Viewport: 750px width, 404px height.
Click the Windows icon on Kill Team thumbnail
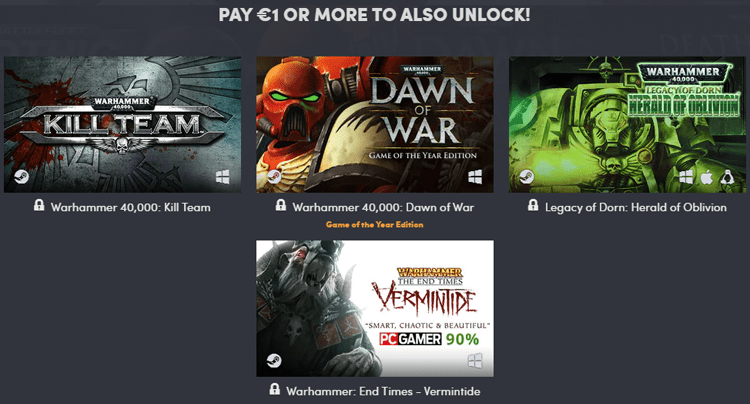(222, 177)
